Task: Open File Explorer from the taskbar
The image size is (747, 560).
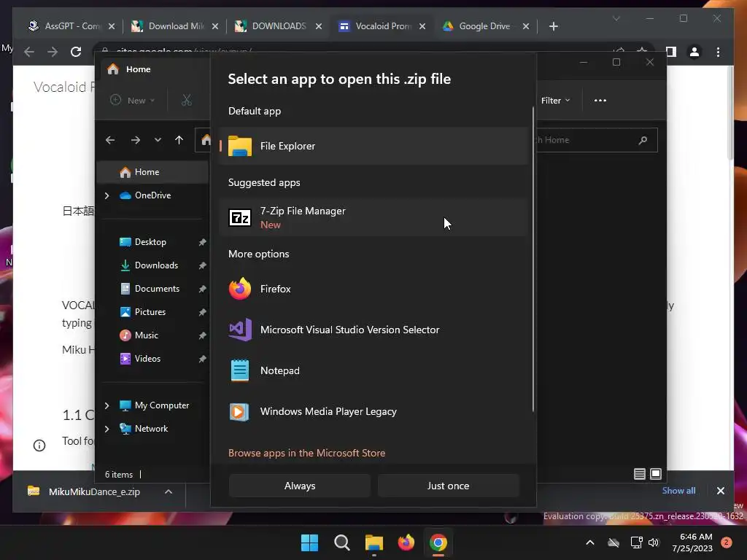Action: coord(374,542)
